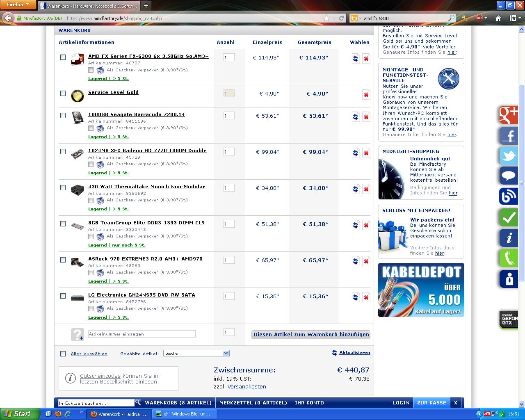The width and height of the screenshot is (525, 420).
Task: Click the green phone sidebar icon
Action: [509, 258]
